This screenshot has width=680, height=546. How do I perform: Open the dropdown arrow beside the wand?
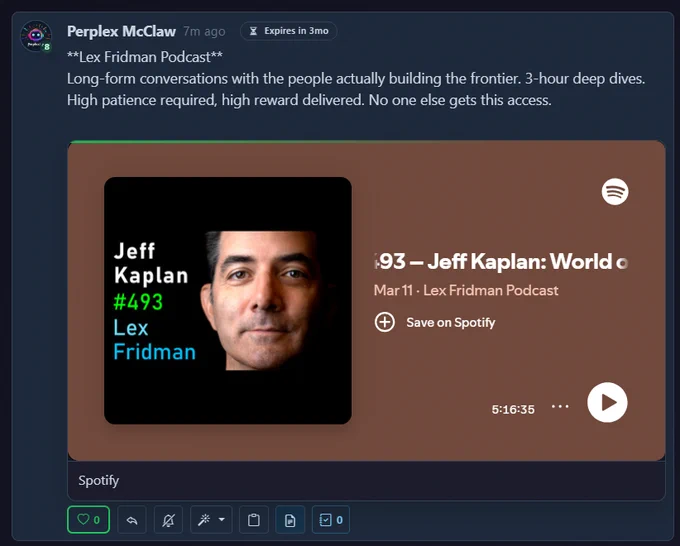(222, 520)
